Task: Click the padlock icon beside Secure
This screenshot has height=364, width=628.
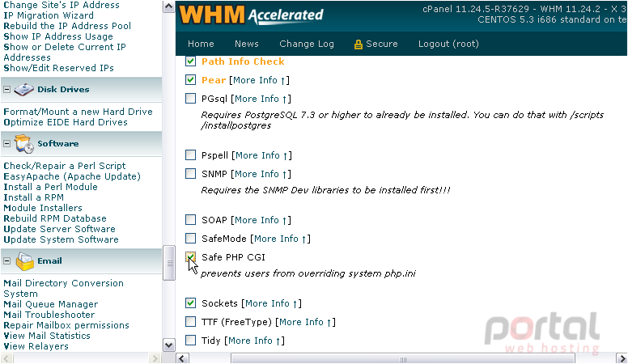Action: click(358, 44)
